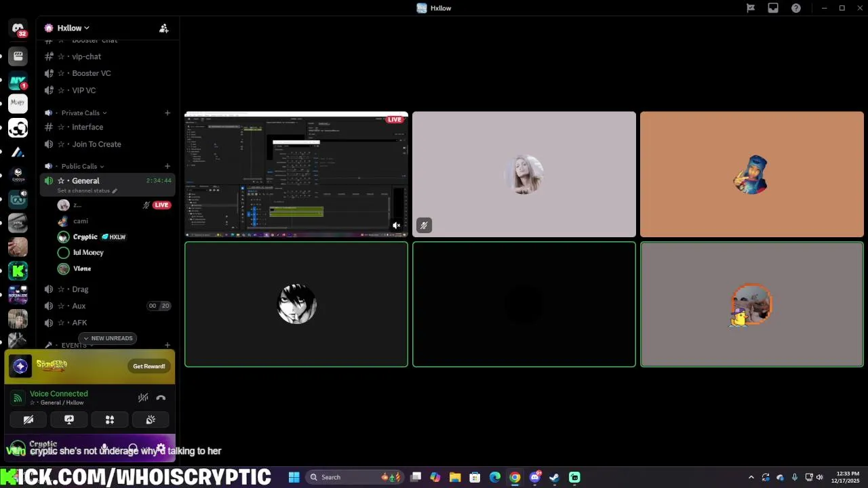Open Google Chrome from the taskbar
Image resolution: width=868 pixels, height=488 pixels.
(515, 477)
